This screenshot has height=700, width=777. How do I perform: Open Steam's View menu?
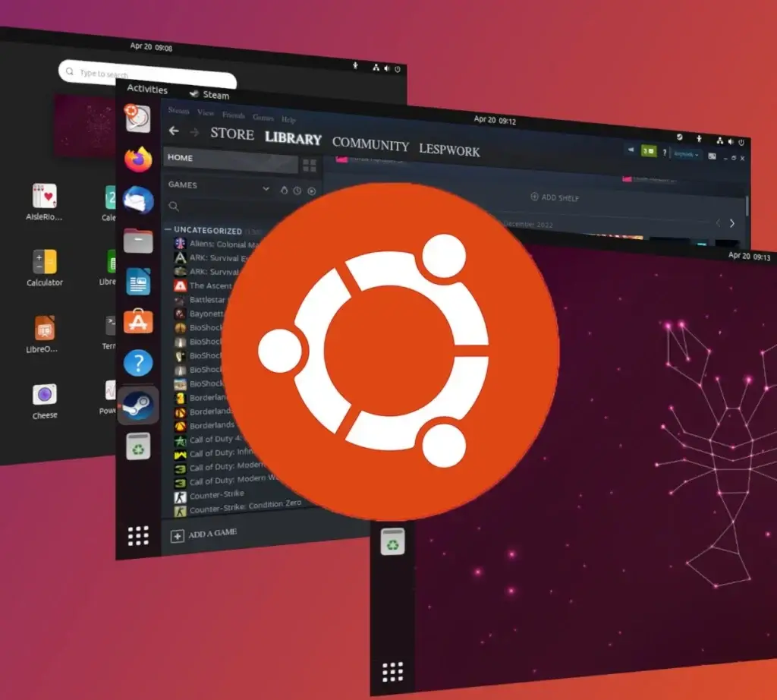coord(205,112)
